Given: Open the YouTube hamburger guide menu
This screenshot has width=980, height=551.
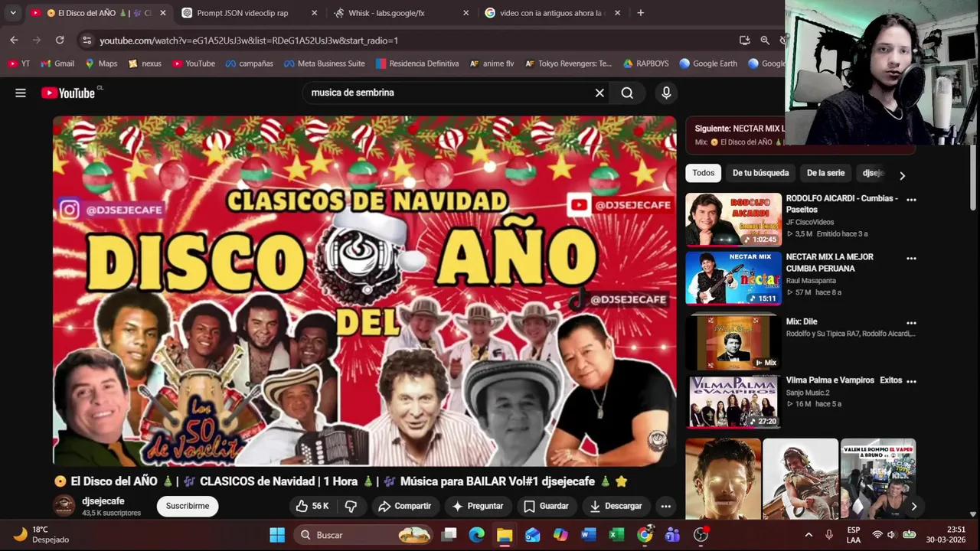Looking at the screenshot, I should click(x=21, y=93).
